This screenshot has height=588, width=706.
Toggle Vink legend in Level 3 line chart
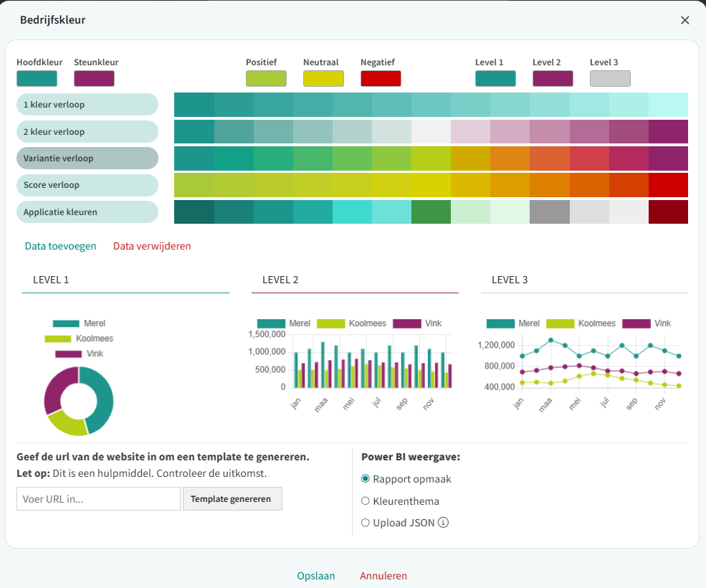[647, 323]
